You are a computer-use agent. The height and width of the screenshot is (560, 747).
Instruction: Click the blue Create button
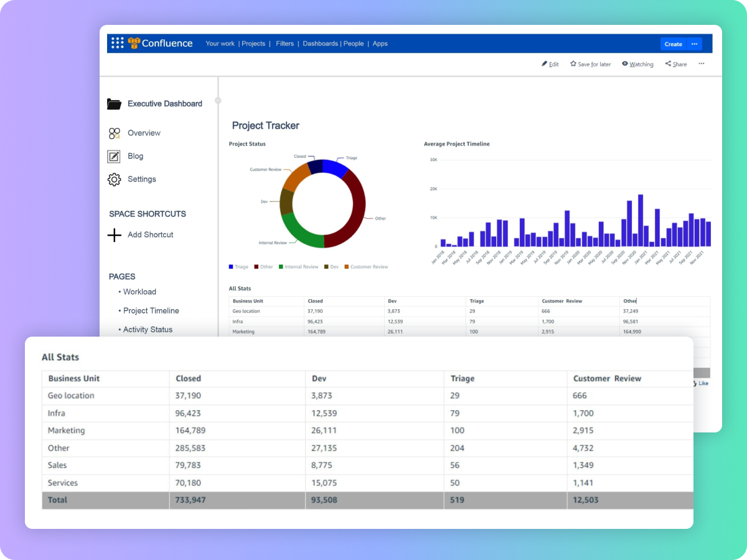coord(674,44)
